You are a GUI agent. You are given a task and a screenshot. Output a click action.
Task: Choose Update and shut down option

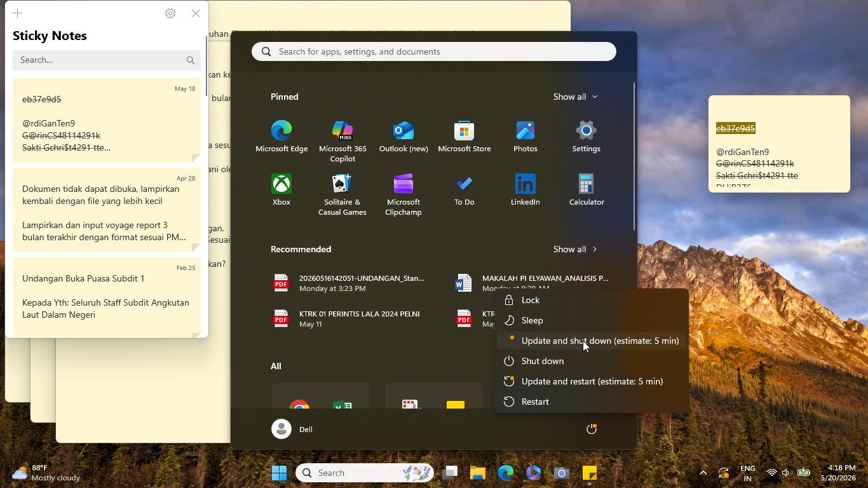click(592, 341)
